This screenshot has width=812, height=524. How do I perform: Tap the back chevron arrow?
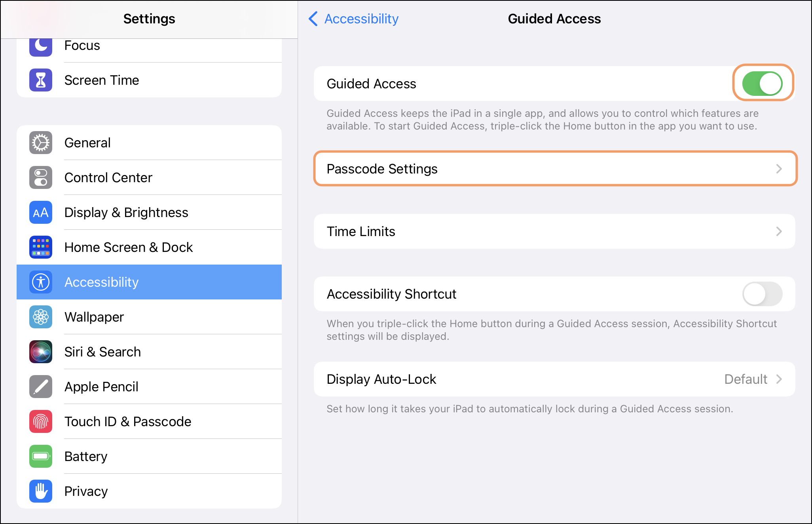[313, 19]
